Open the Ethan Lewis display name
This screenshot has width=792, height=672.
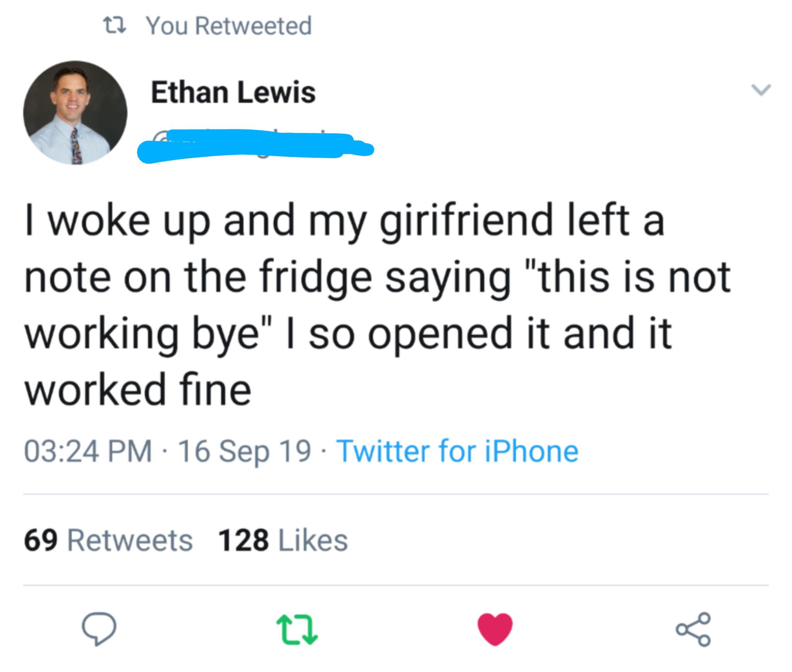click(x=233, y=92)
